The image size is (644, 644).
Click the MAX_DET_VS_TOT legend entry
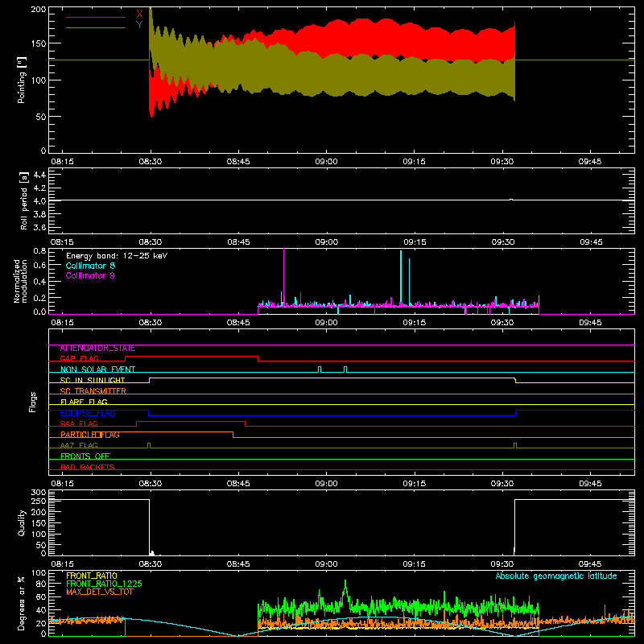tap(100, 592)
